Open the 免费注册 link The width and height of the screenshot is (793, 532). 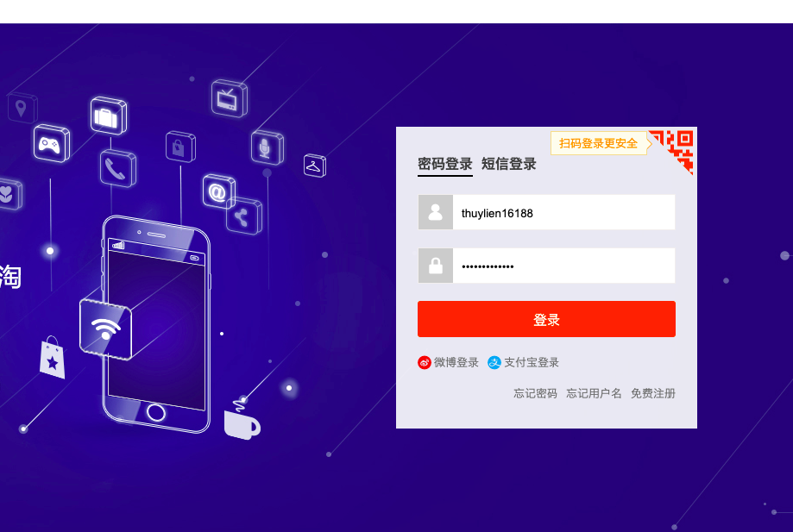(x=653, y=393)
